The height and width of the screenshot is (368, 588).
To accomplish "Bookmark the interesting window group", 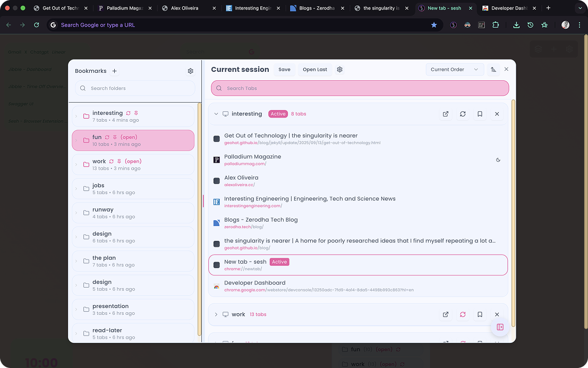I will pyautogui.click(x=480, y=114).
